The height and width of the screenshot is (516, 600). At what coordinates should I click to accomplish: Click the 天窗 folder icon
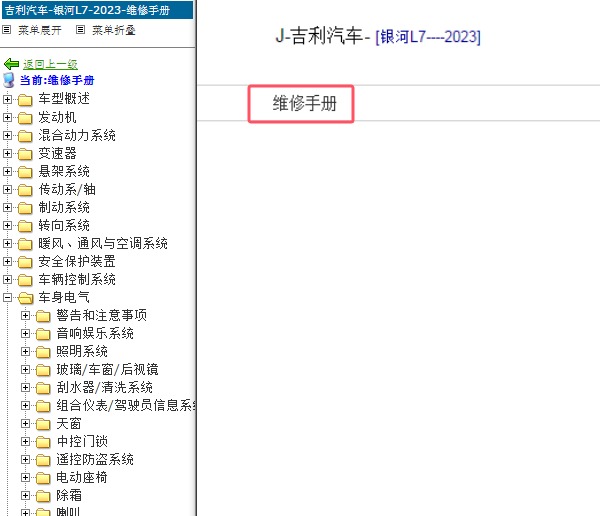43,424
